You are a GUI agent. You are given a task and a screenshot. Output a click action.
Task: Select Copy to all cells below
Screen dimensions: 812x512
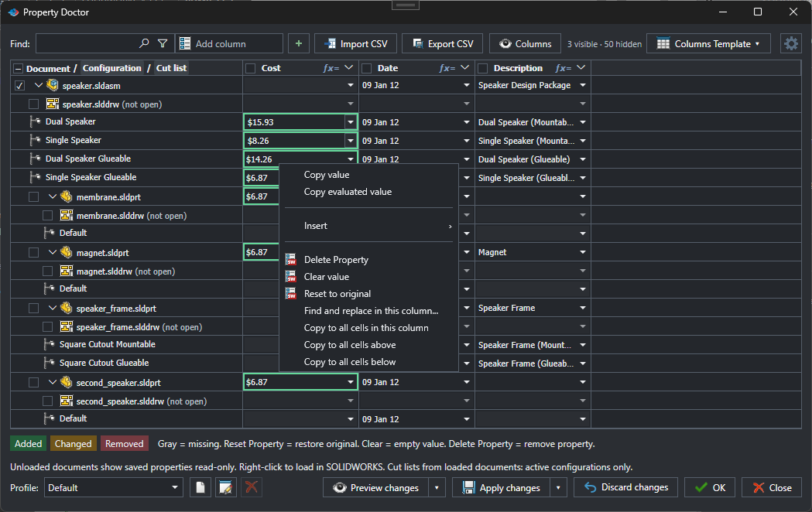(368, 362)
